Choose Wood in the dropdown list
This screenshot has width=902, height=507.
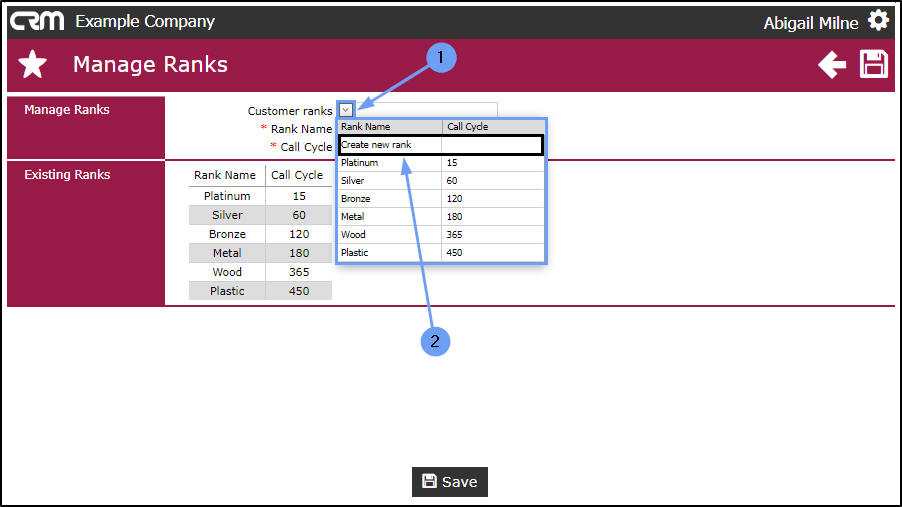(x=441, y=234)
